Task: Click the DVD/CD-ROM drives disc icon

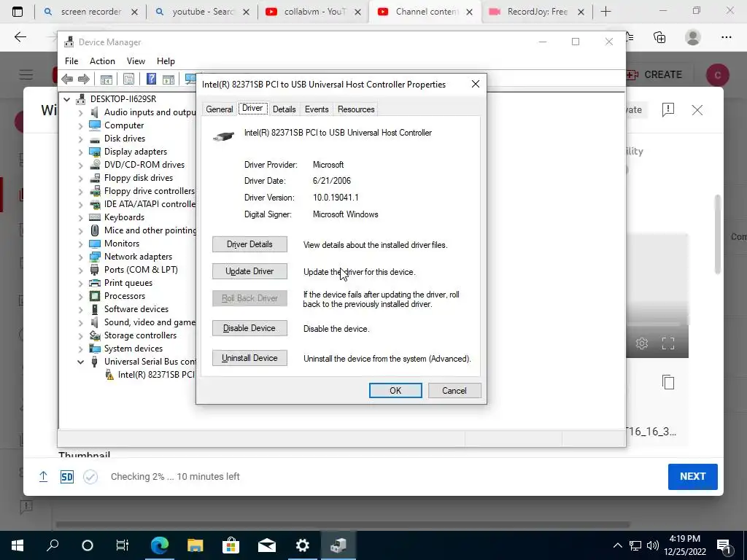Action: coord(95,165)
